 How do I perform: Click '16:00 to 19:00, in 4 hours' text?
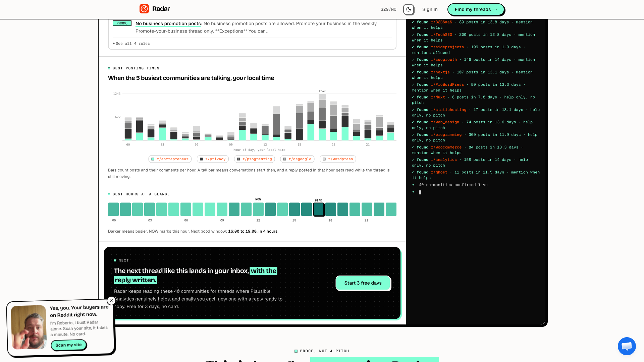(253, 232)
